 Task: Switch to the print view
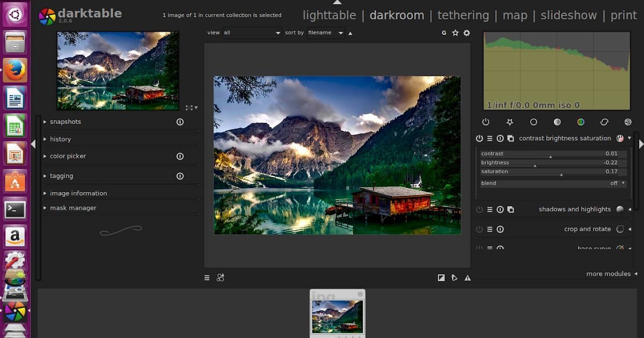(624, 16)
